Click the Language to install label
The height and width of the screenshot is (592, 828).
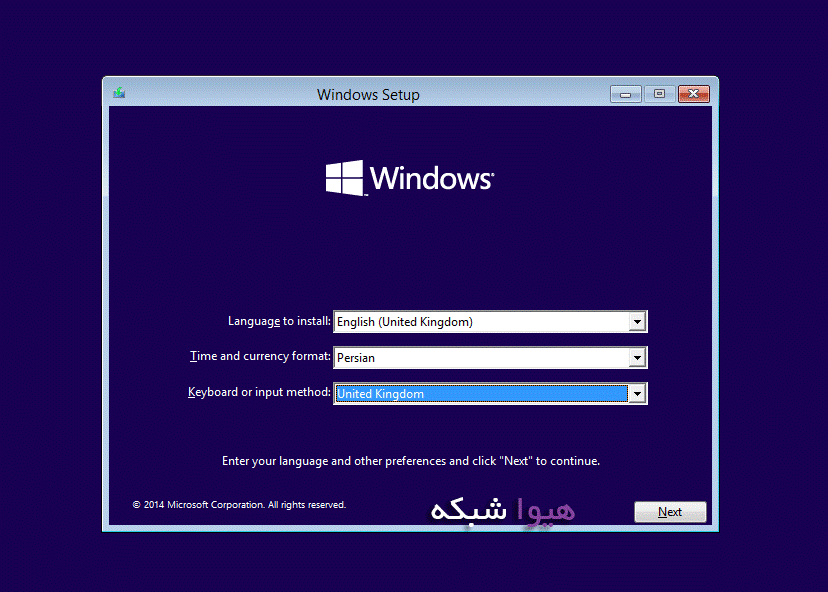coord(279,321)
